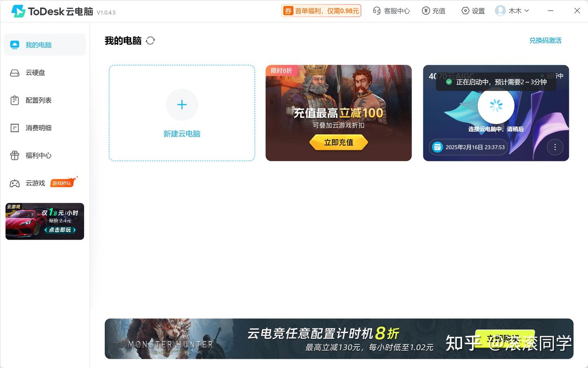
Task: Open the cloud PC card's three-dot menu
Action: coord(555,147)
